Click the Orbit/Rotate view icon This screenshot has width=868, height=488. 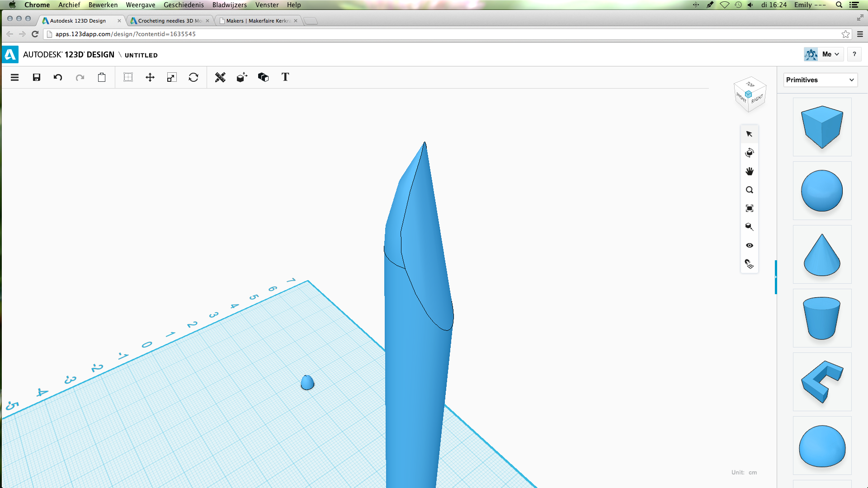(750, 153)
